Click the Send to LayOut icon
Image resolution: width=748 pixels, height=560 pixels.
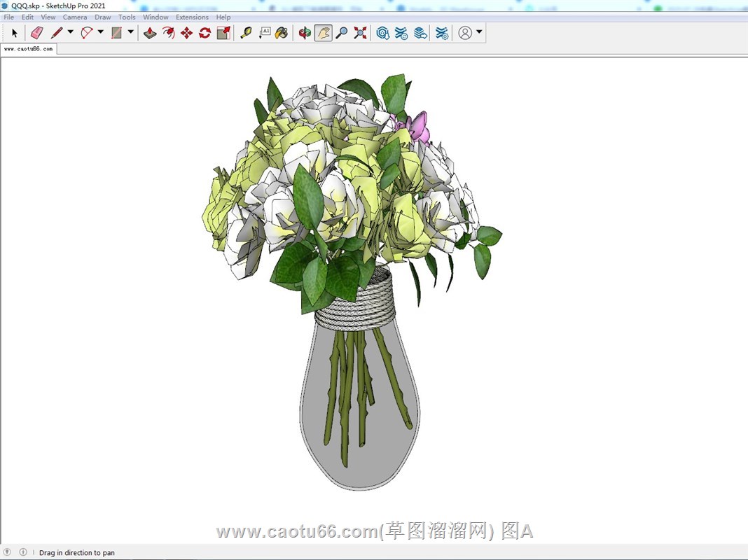click(420, 33)
